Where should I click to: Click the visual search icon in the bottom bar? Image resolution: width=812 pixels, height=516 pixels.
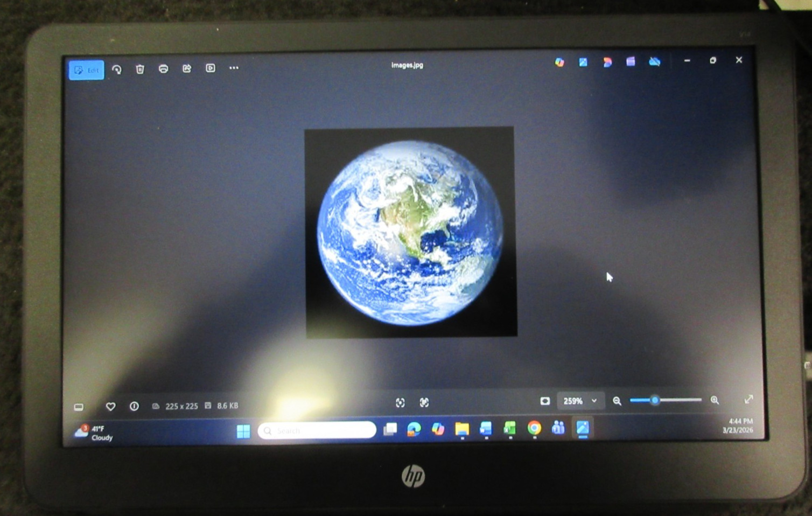[x=400, y=403]
